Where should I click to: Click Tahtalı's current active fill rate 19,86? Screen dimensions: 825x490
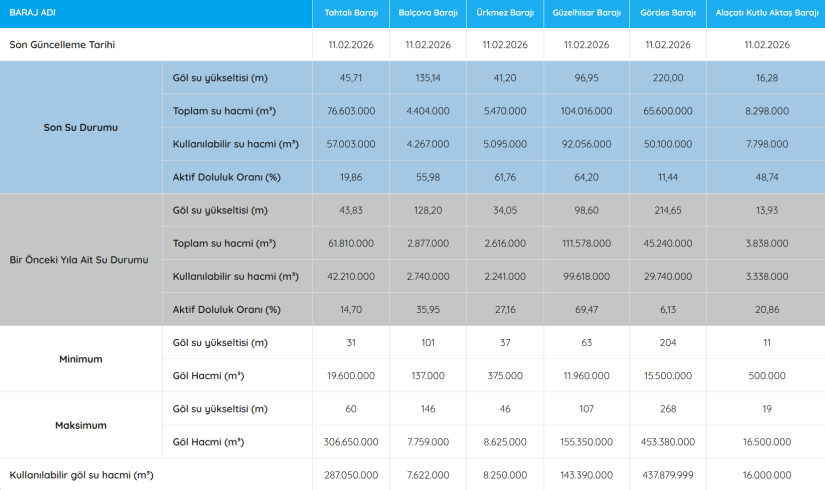[351, 177]
